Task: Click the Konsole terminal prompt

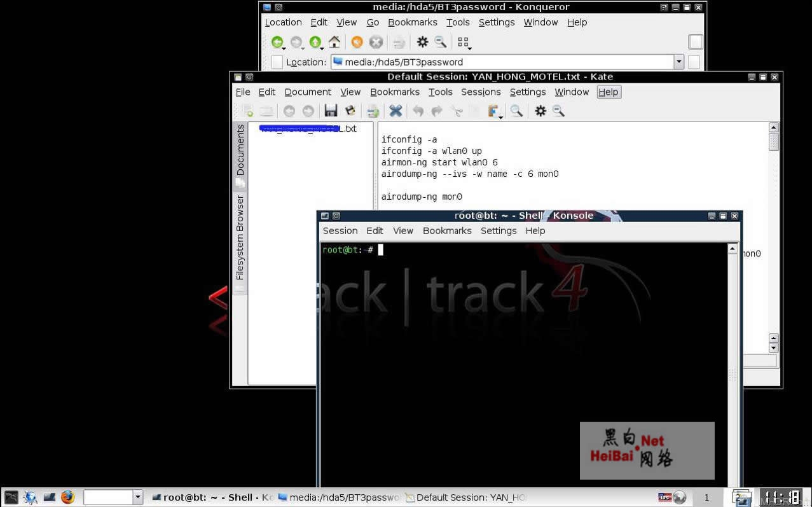Action: point(353,250)
